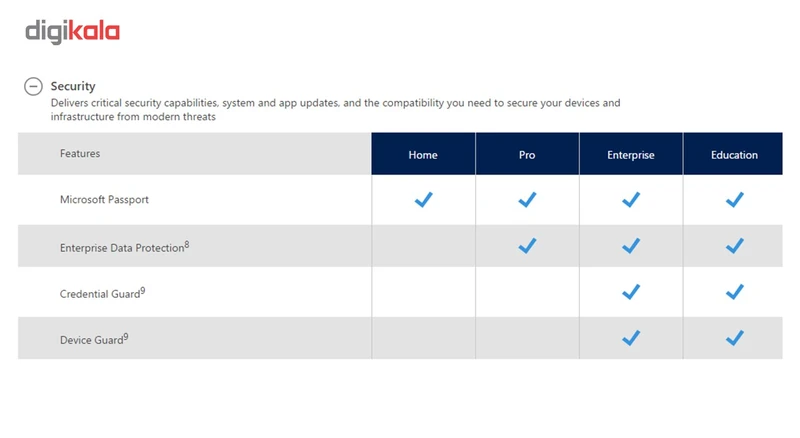Select the Enterprise column header
800x438 pixels.
pos(631,155)
